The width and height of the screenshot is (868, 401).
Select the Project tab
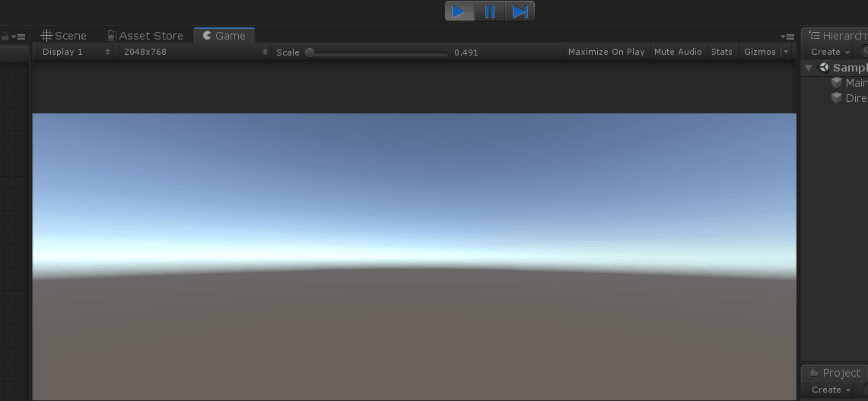pos(835,373)
